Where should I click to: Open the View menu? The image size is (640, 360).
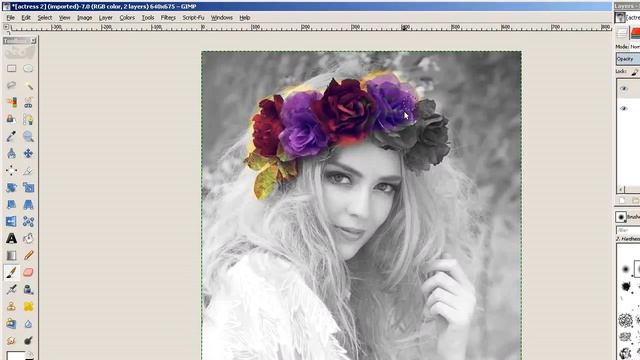pyautogui.click(x=64, y=18)
